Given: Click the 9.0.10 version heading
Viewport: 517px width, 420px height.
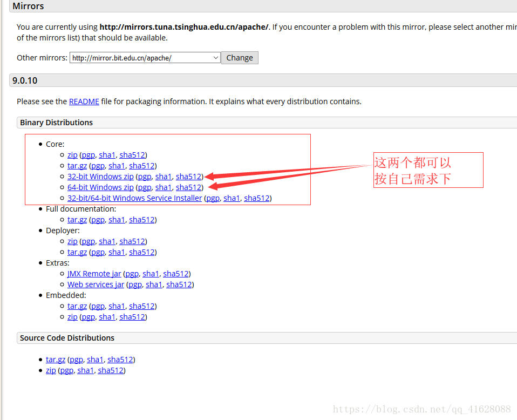Looking at the screenshot, I should [x=25, y=80].
